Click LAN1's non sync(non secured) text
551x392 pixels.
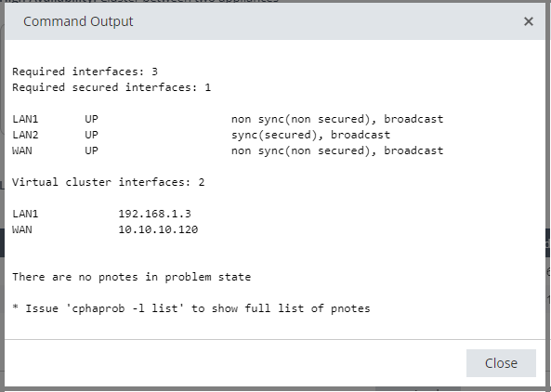pyautogui.click(x=301, y=119)
